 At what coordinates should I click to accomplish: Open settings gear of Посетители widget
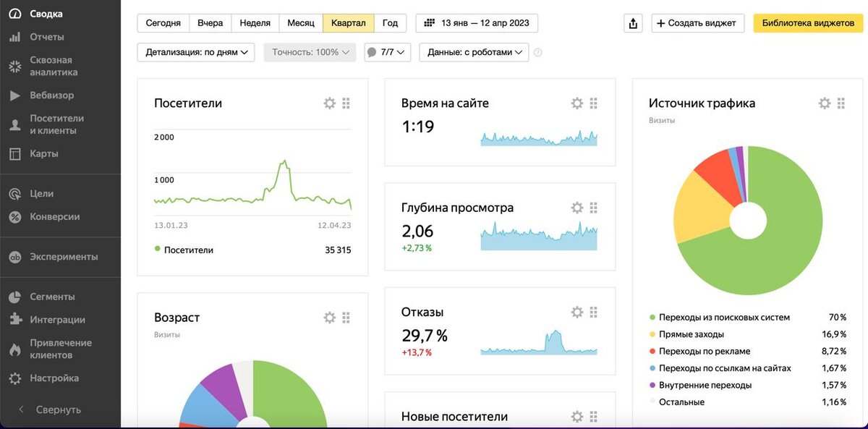(x=330, y=103)
